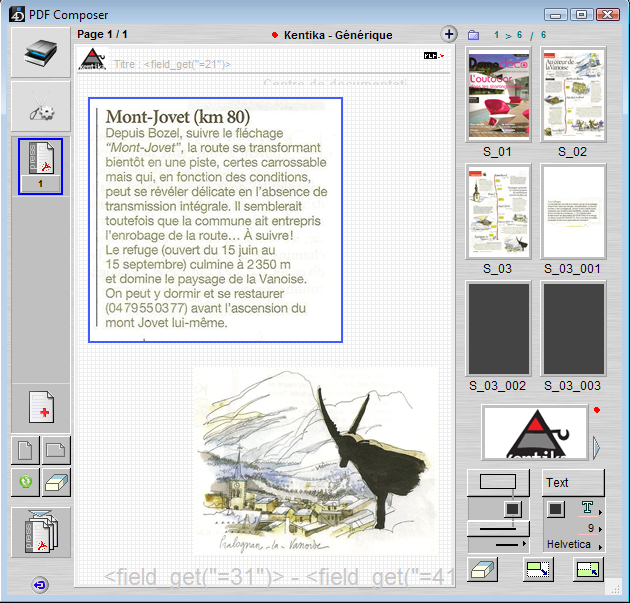Select page 1 thumbnail in left strip

click(x=41, y=167)
